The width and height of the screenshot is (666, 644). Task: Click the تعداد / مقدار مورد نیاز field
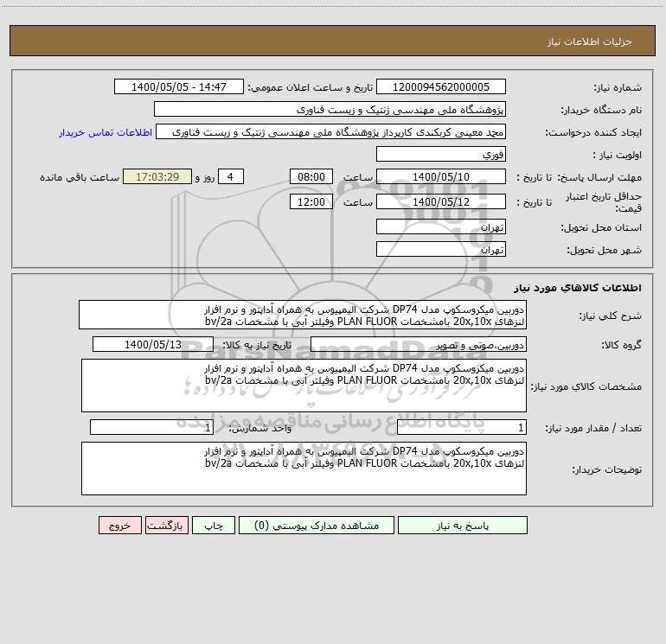[462, 427]
